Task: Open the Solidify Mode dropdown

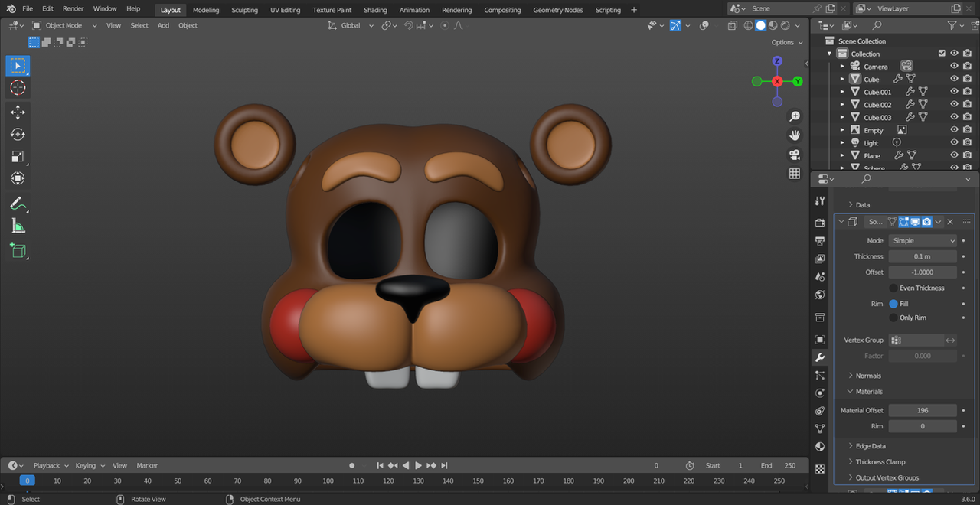Action: 923,240
